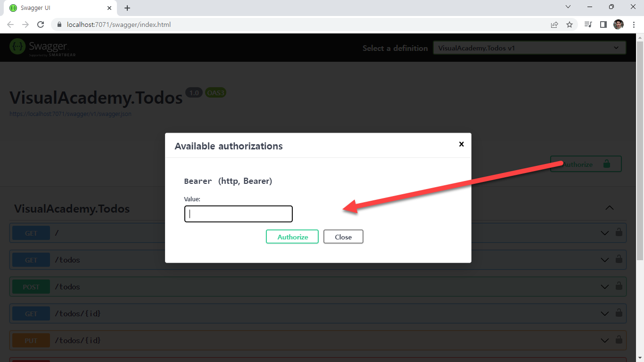Bookmark this page using the star icon
This screenshot has width=644, height=362.
[x=570, y=25]
